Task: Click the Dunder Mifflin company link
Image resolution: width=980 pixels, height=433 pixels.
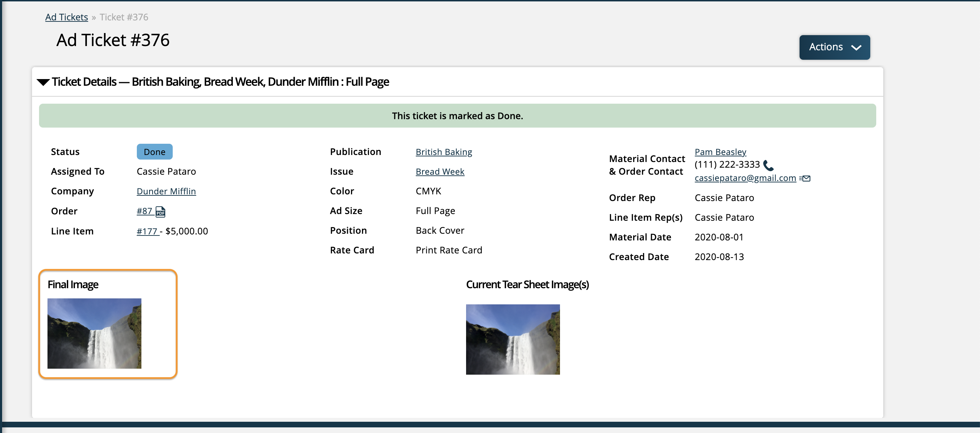Action: coord(166,191)
